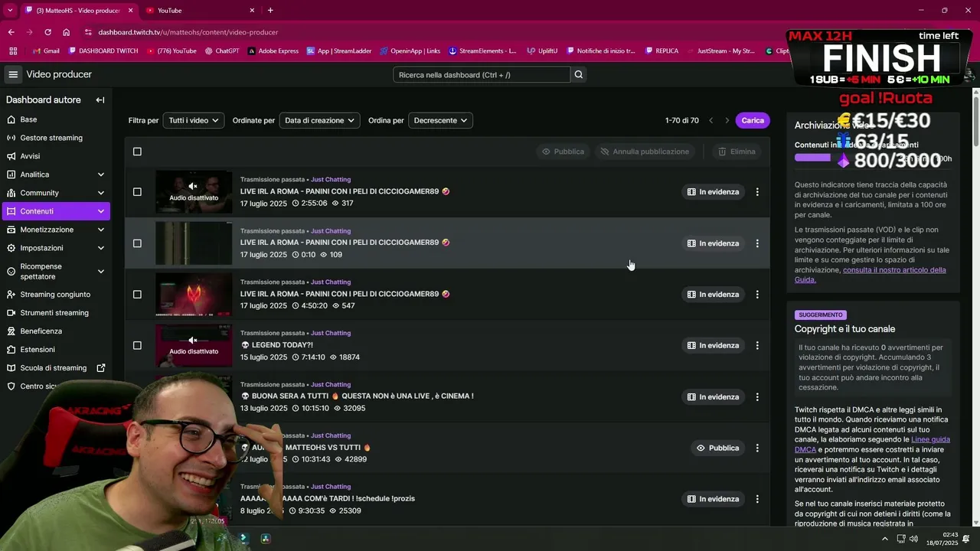Open the tab search chevron at tab bar start
This screenshot has width=980, height=551.
click(x=10, y=10)
